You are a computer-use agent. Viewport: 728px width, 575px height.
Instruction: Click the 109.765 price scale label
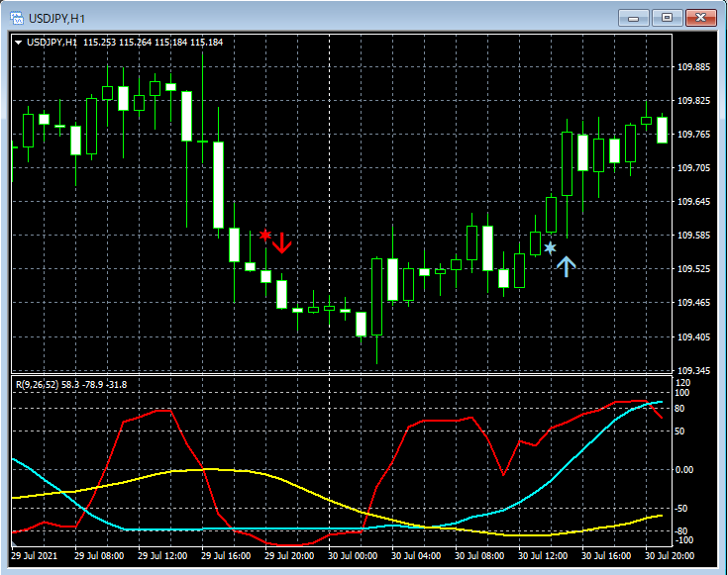693,135
